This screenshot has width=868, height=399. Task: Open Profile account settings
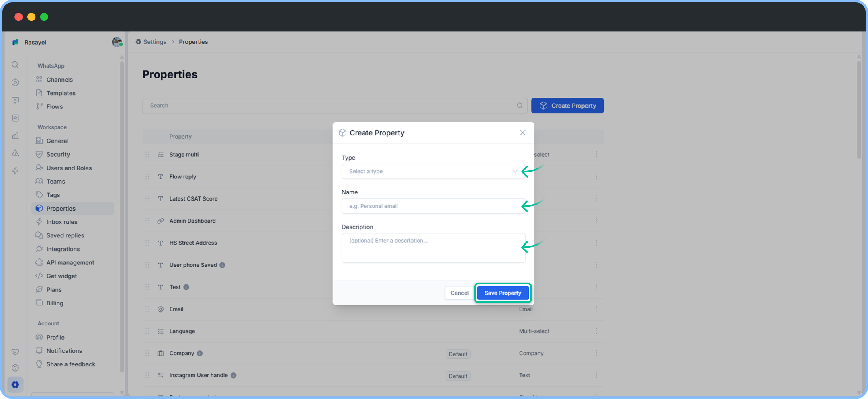[x=55, y=337]
